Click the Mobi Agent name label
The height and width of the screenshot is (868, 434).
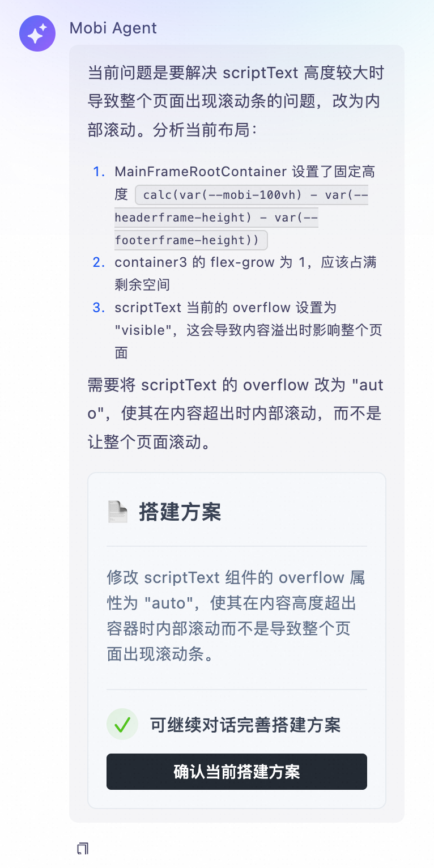[113, 28]
